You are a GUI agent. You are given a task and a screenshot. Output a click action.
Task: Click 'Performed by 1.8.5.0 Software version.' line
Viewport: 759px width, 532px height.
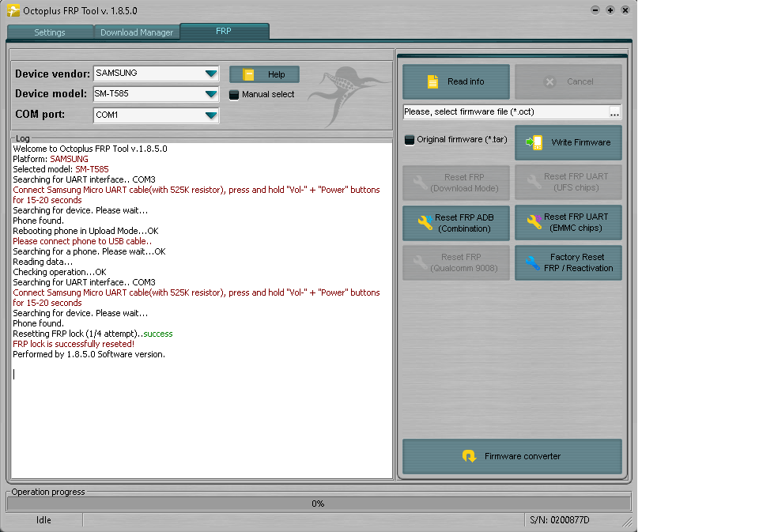(x=89, y=354)
